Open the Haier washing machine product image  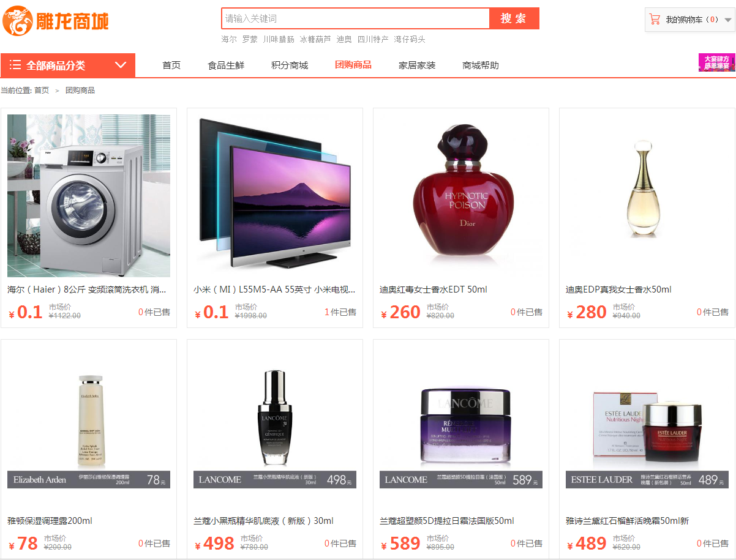point(89,196)
